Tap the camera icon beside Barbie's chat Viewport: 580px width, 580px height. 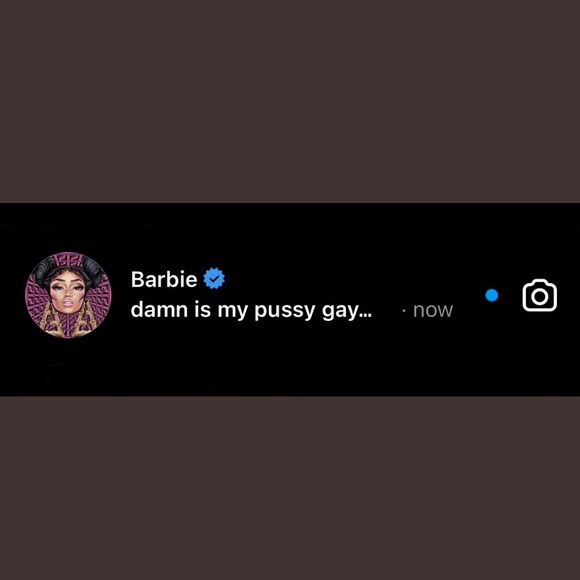(x=540, y=295)
